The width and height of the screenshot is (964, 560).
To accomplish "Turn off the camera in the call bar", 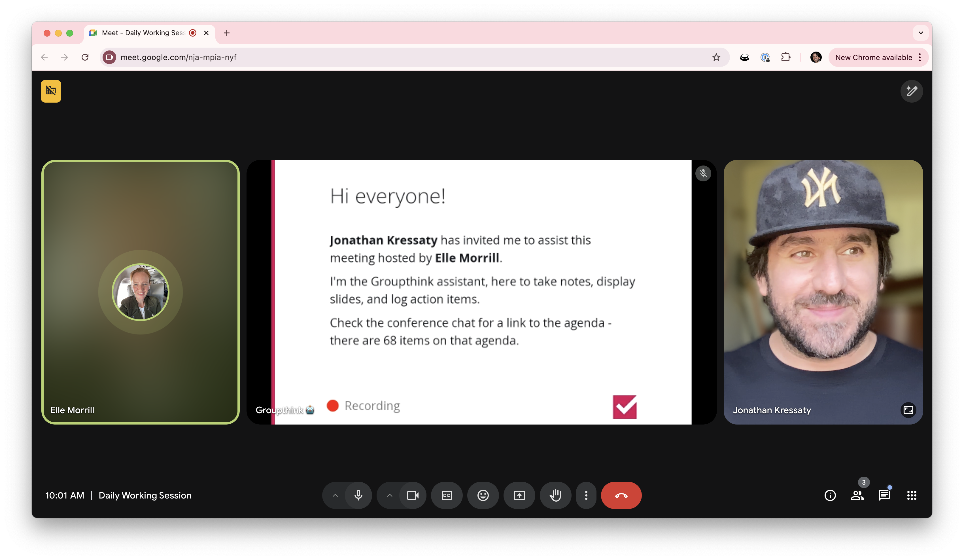I will tap(413, 495).
